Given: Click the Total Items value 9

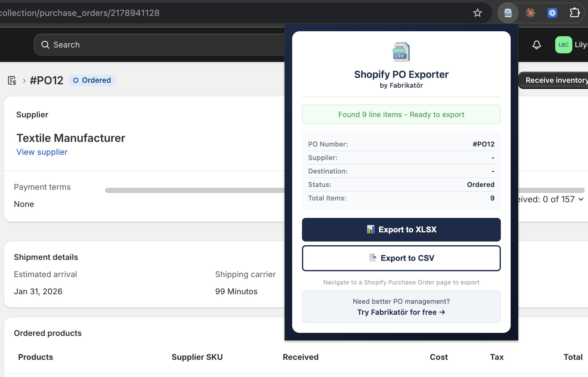Looking at the screenshot, I should click(492, 198).
